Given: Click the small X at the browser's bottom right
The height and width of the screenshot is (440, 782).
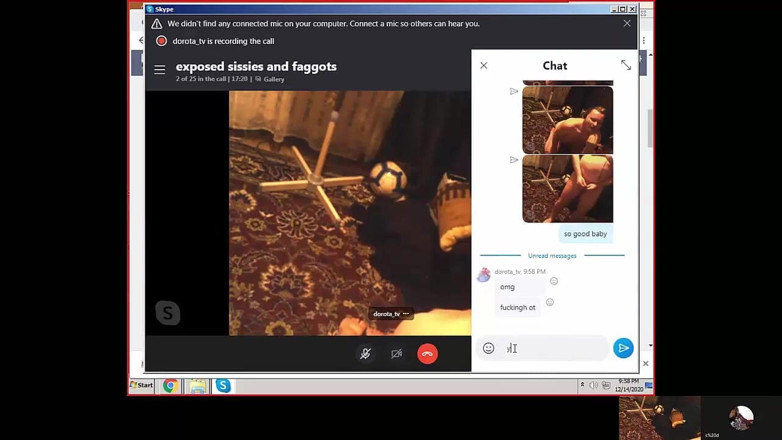Looking at the screenshot, I should [x=645, y=364].
